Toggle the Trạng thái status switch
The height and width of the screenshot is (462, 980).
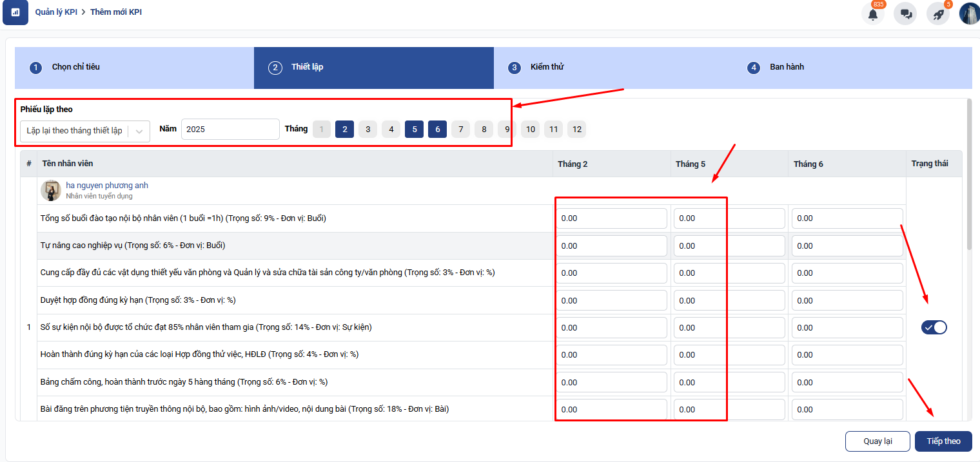pyautogui.click(x=934, y=327)
